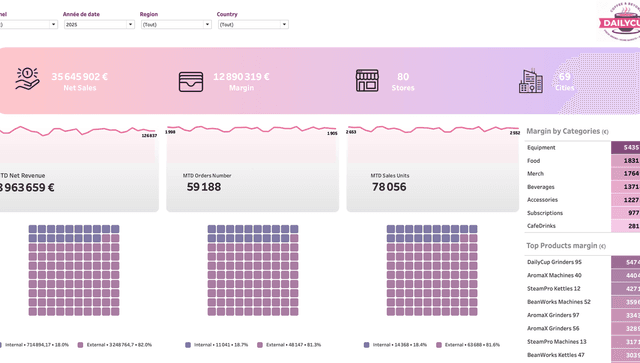Click the External legend square under Net Revenue
The height and width of the screenshot is (363, 640).
(80, 345)
